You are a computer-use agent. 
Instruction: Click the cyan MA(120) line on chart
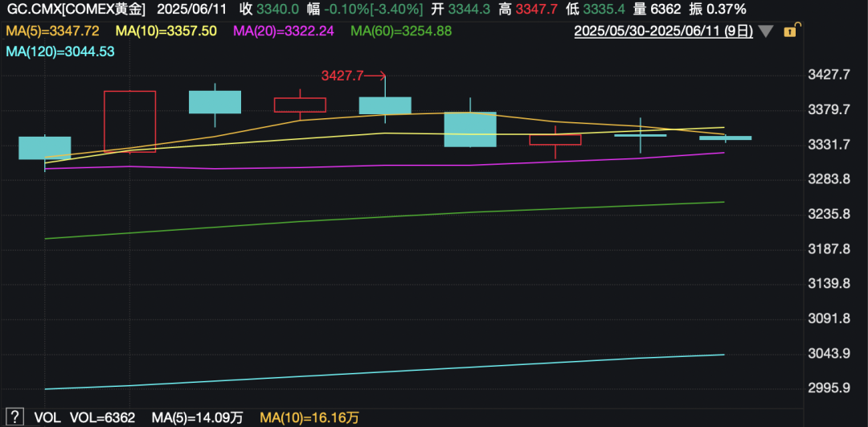click(402, 372)
